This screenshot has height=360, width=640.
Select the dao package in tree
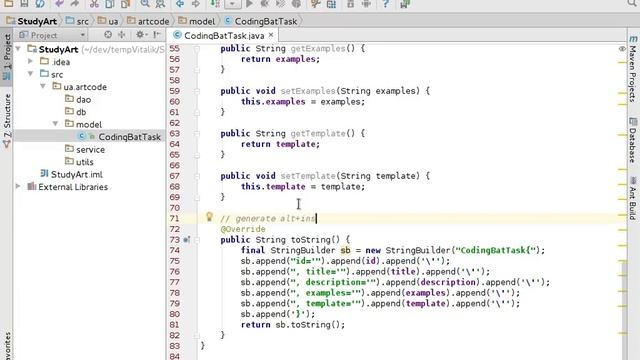(78, 99)
